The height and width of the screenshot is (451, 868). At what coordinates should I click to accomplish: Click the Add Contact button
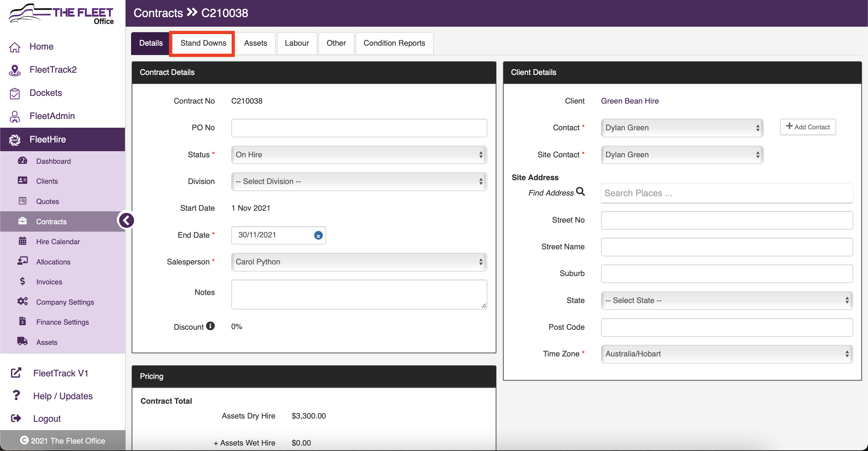point(807,127)
